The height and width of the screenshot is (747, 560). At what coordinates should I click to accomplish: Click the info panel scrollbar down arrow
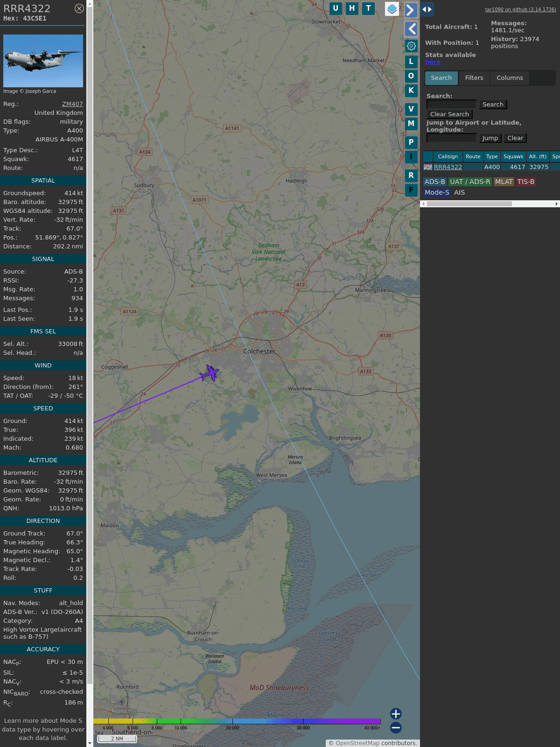click(90, 743)
